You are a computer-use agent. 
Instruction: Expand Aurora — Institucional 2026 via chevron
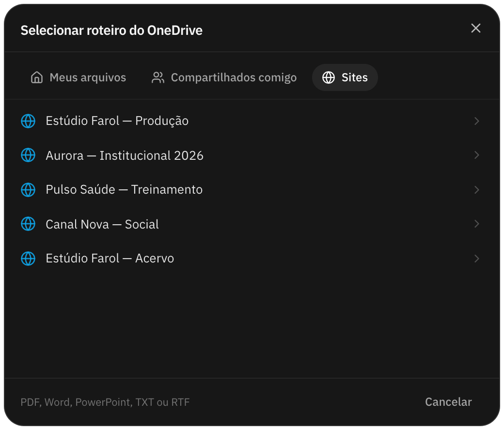pos(477,155)
